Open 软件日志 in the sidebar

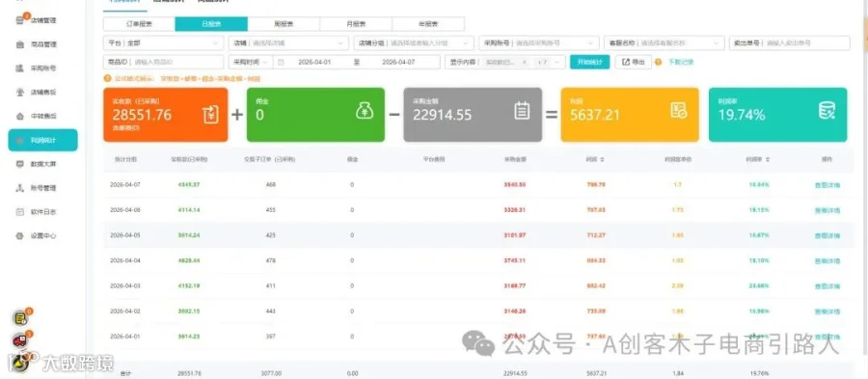point(42,212)
